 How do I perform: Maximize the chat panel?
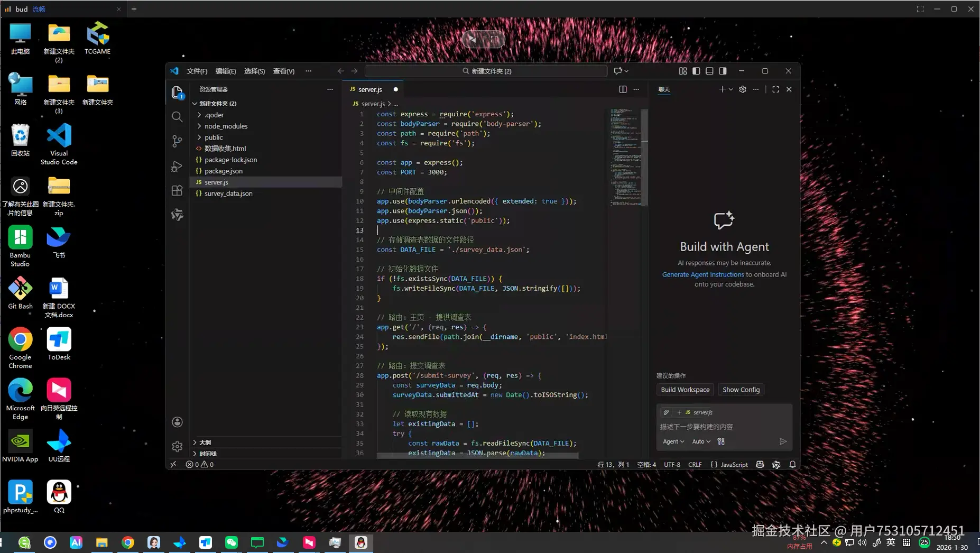coord(775,89)
